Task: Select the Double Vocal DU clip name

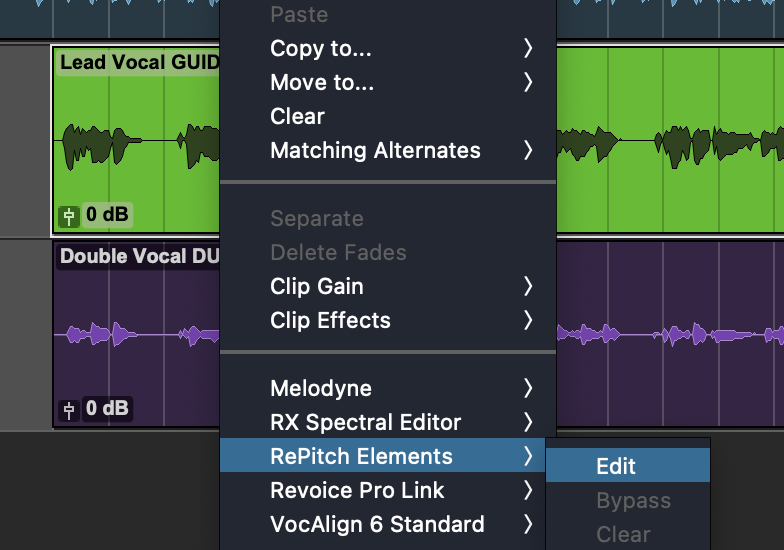Action: [138, 256]
